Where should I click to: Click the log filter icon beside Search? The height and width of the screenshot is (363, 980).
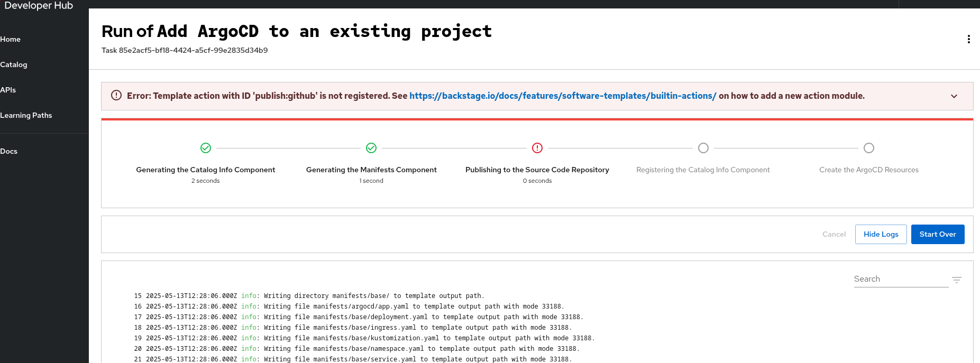[x=956, y=280]
